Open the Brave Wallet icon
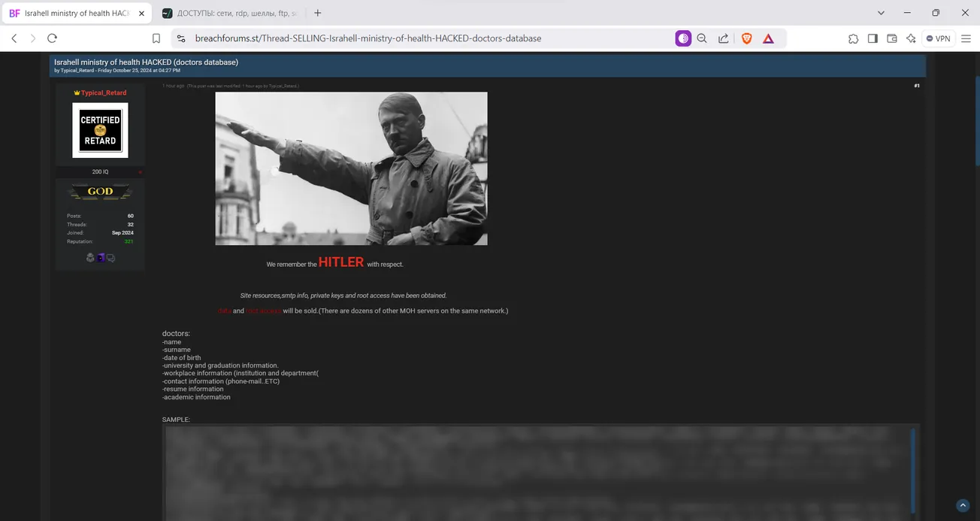Screen dimensions: 980x521 [x=892, y=38]
